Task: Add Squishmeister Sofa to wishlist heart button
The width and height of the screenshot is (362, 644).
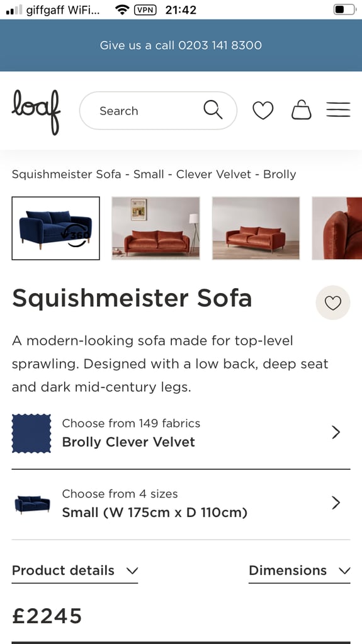Action: click(x=333, y=303)
